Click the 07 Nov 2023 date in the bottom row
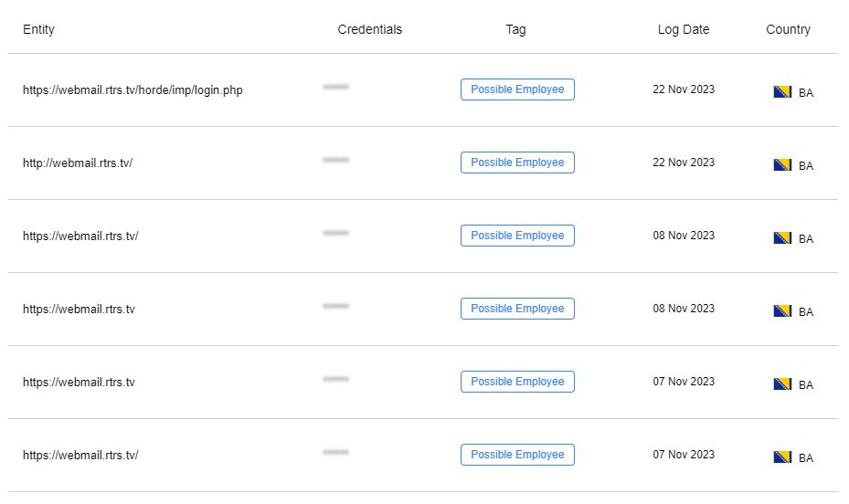This screenshot has width=849, height=504. [x=684, y=455]
